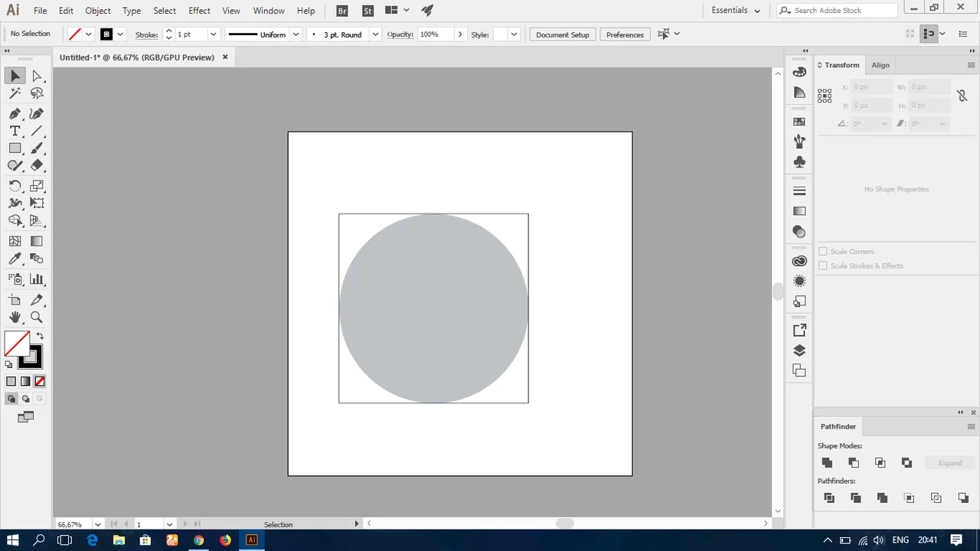
Task: Open the Essentials workspace switcher
Action: tap(736, 11)
